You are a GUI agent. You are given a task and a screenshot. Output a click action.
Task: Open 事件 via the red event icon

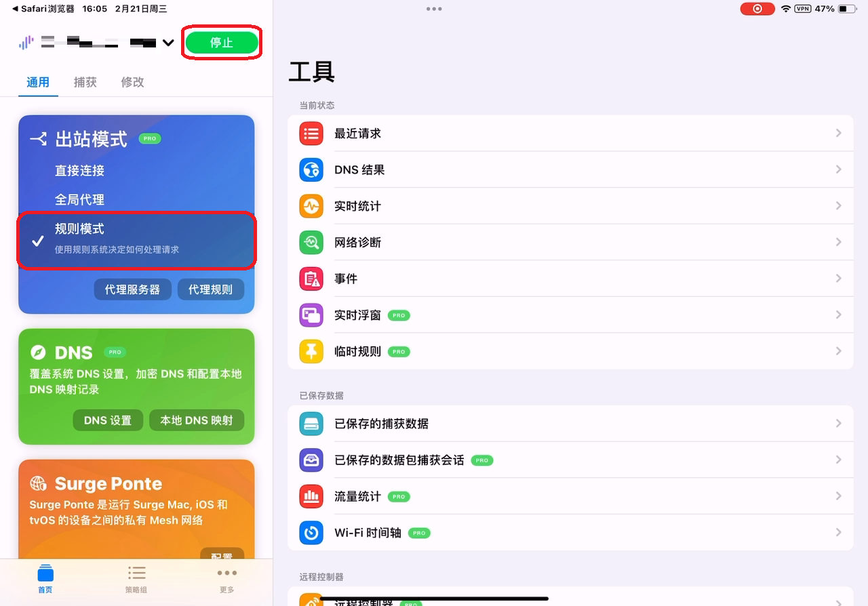311,279
